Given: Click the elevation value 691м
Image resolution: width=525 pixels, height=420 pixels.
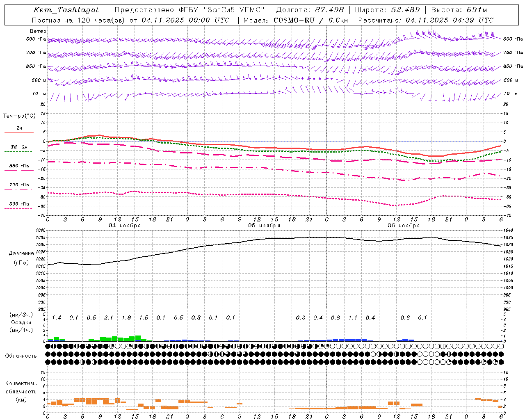Looking at the screenshot, I should point(477,10).
